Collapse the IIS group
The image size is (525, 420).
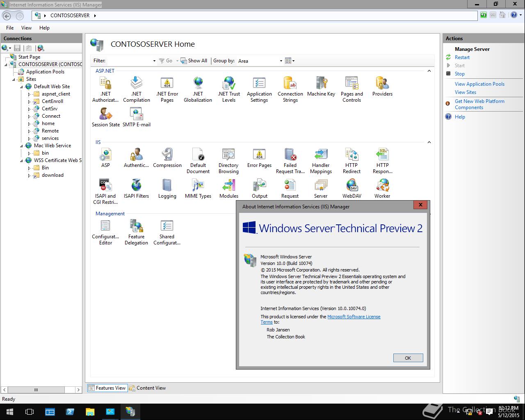429,142
